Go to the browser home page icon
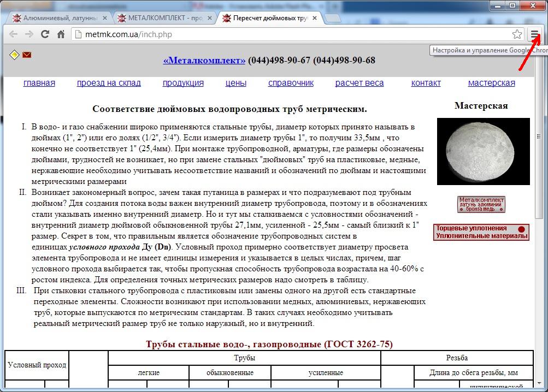The width and height of the screenshot is (548, 392). tap(61, 34)
